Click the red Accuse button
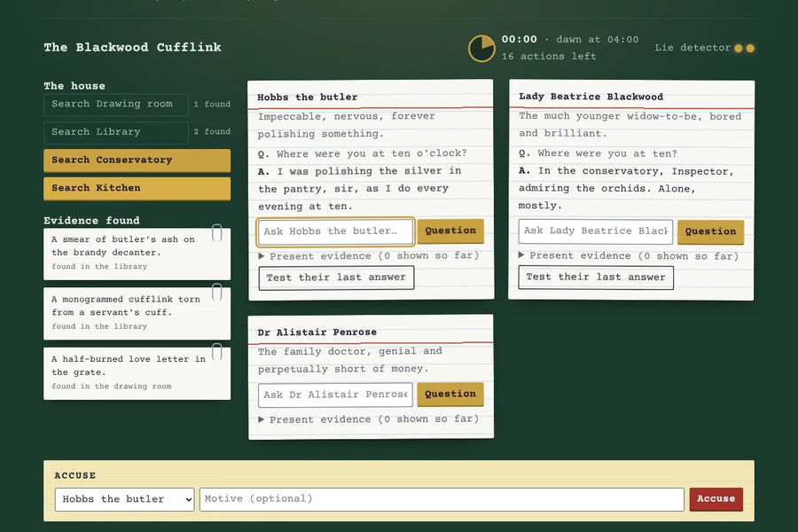The height and width of the screenshot is (532, 798). coord(716,499)
